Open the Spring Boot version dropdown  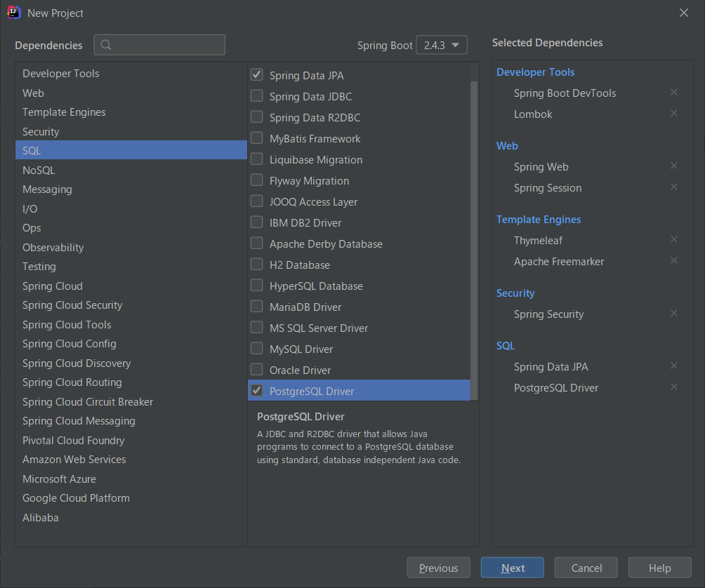[x=442, y=45]
